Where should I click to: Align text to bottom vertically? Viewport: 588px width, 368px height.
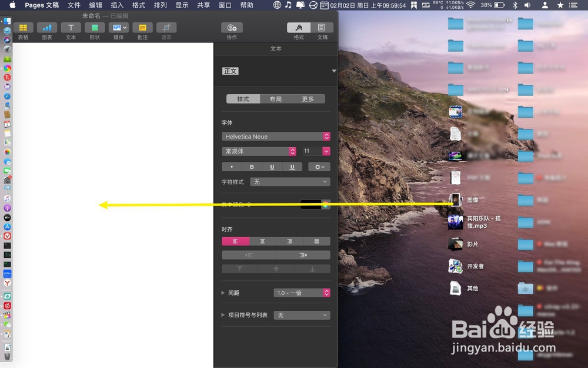(x=312, y=269)
